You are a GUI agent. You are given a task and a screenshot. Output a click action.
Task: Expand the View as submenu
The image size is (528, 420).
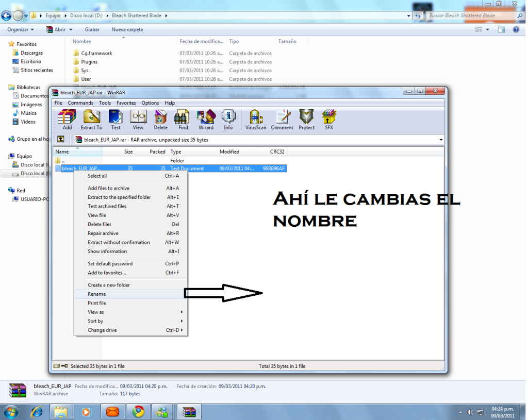[x=130, y=312]
